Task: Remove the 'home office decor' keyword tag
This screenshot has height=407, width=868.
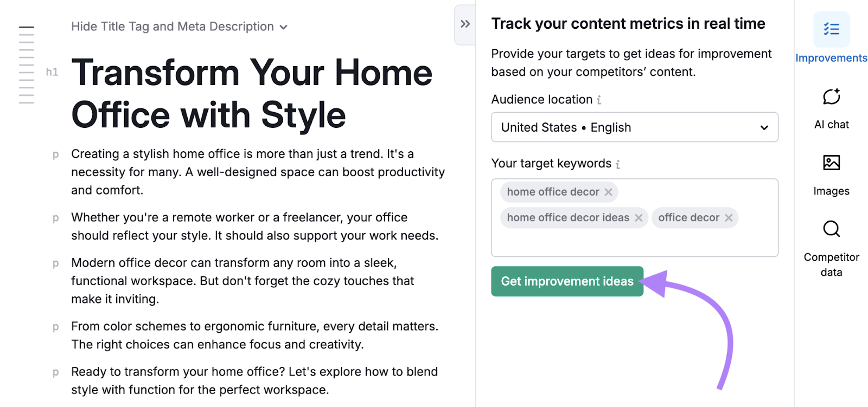Action: click(x=609, y=192)
